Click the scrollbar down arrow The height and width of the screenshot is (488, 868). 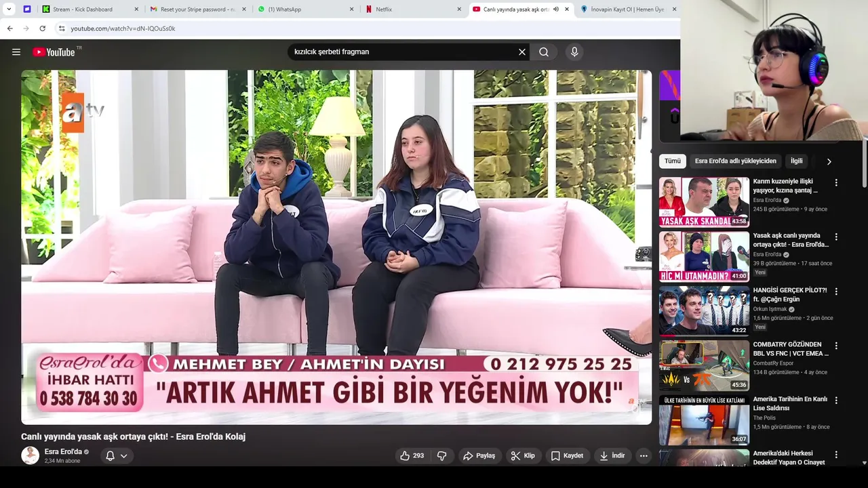pos(864,463)
